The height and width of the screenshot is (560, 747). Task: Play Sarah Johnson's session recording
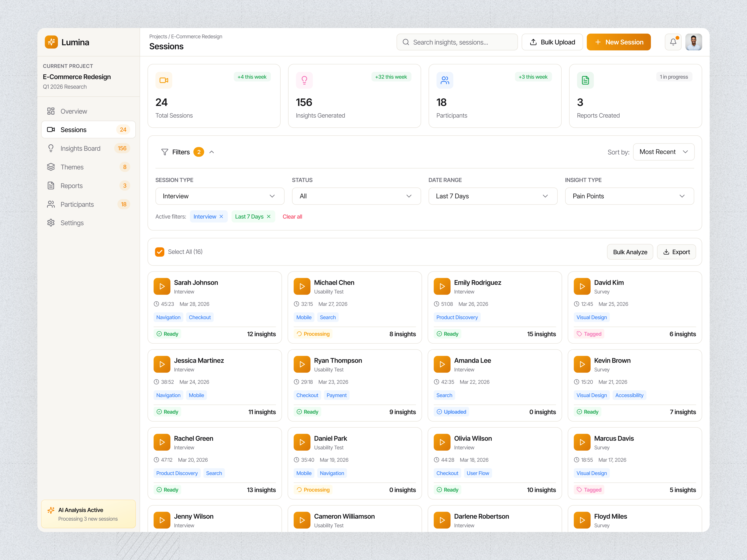162,286
